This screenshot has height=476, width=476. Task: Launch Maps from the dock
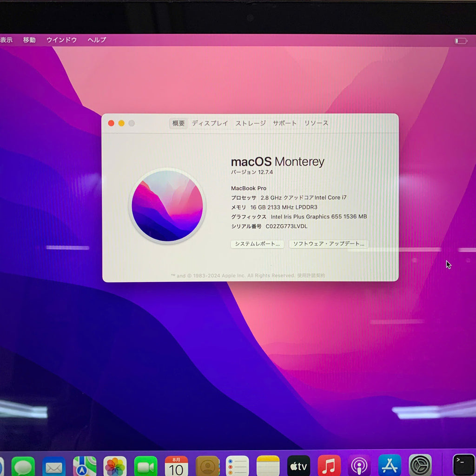coord(85,466)
